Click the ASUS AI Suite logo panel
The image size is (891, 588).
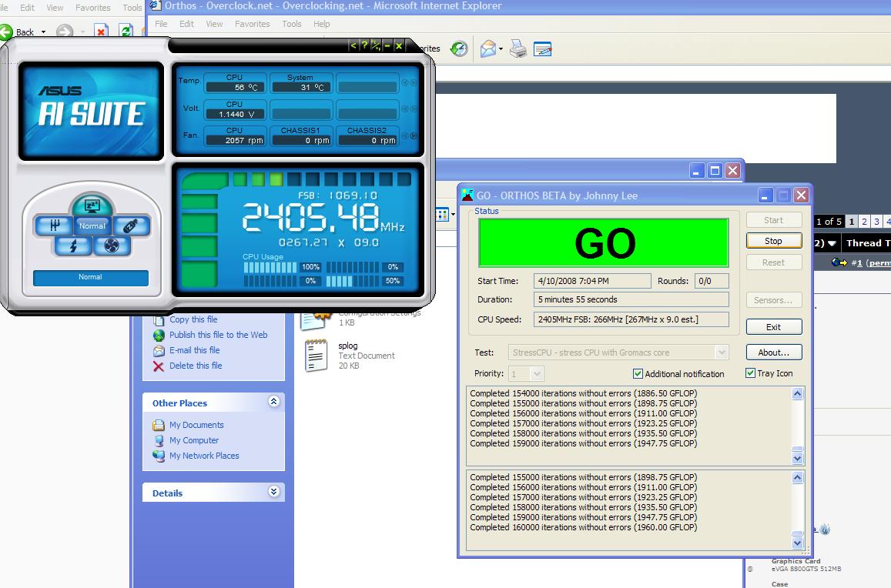pyautogui.click(x=91, y=111)
